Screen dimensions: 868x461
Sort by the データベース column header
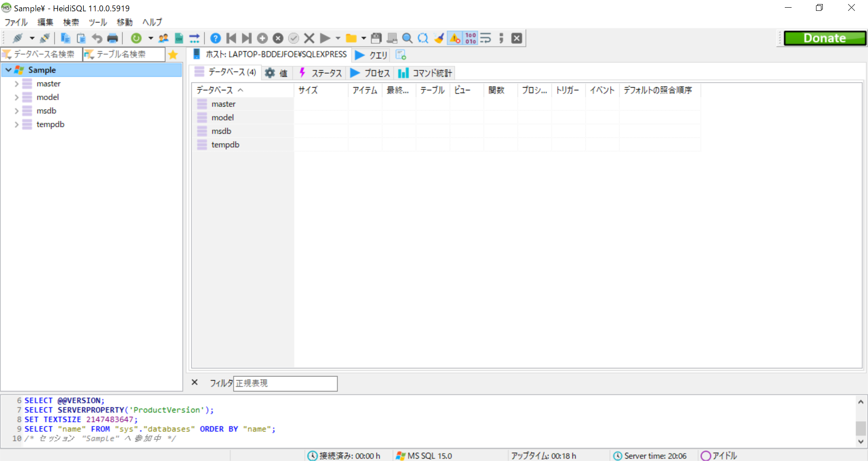click(243, 90)
